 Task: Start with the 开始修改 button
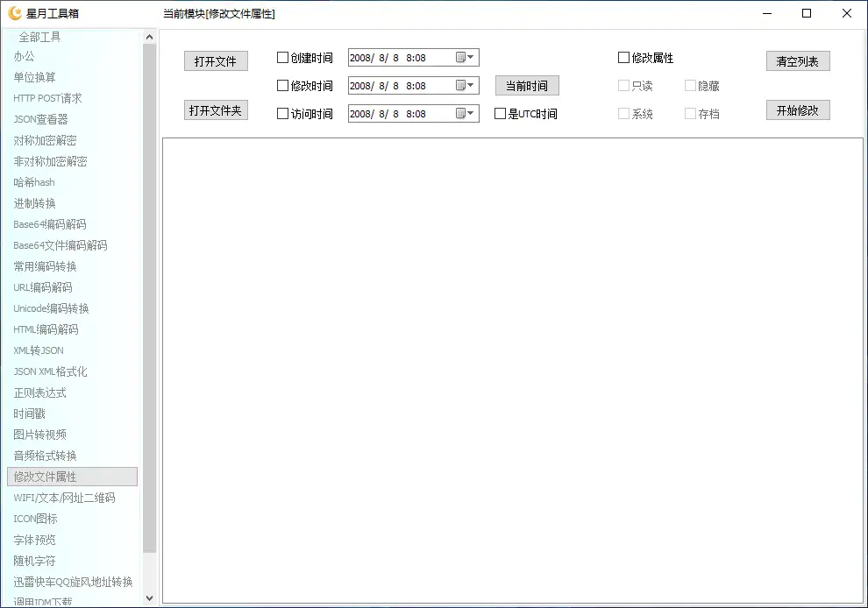(x=798, y=110)
